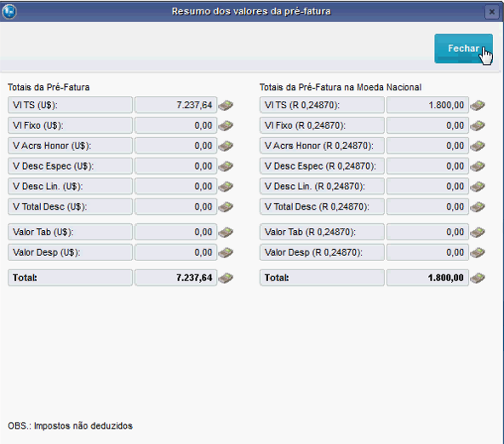Click the 'Vl TS (U$):' label

tap(70, 105)
